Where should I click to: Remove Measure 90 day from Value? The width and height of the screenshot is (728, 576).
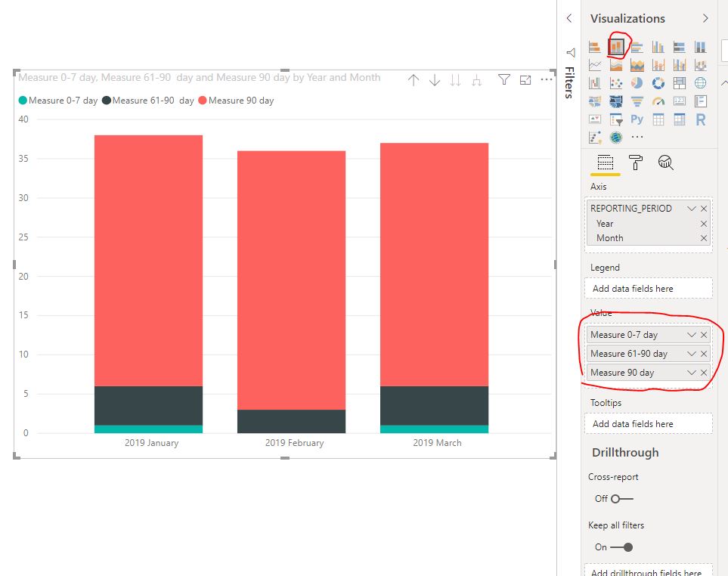(x=704, y=373)
